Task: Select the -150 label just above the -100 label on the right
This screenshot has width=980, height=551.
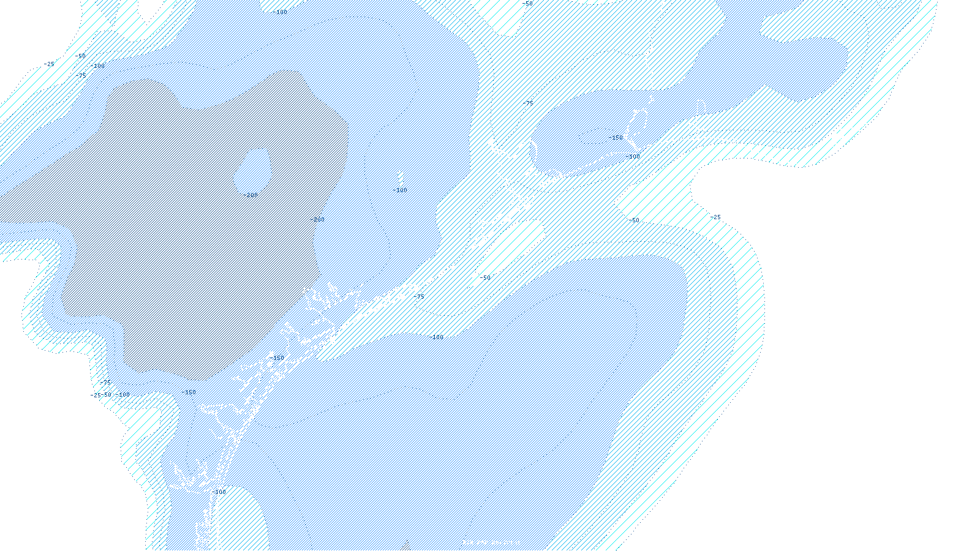Action: click(x=616, y=138)
